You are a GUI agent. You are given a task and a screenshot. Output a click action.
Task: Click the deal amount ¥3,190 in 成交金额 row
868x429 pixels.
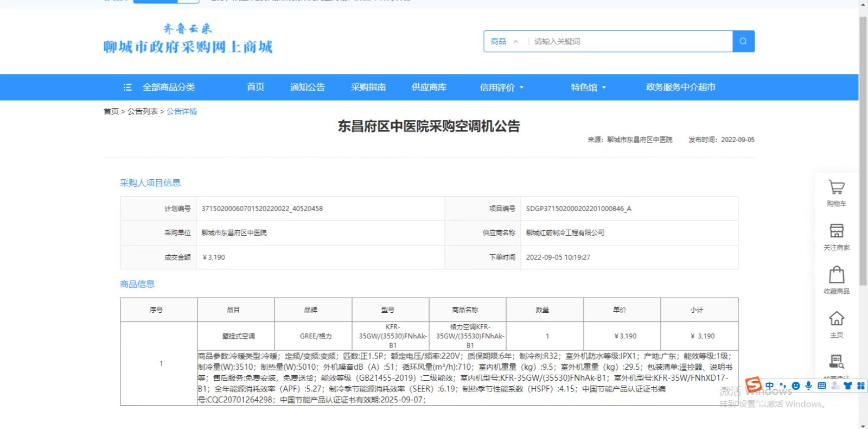[x=213, y=257]
